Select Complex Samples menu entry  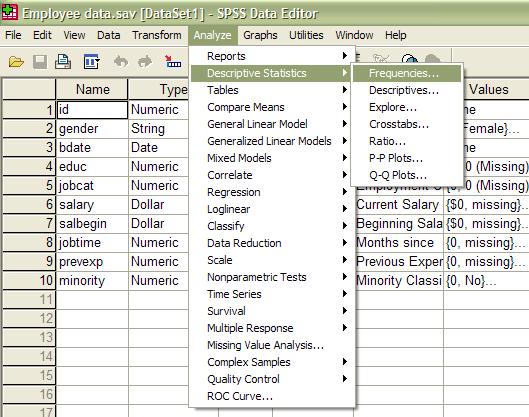click(272, 362)
